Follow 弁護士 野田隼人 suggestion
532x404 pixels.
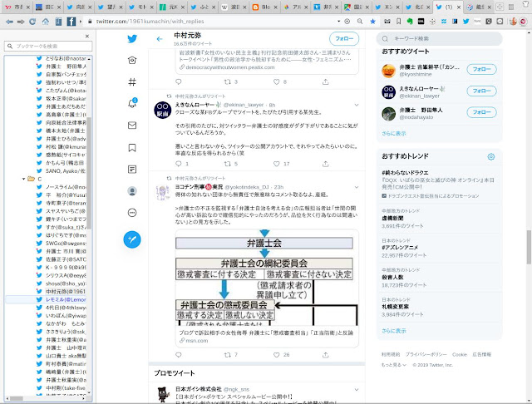481,112
